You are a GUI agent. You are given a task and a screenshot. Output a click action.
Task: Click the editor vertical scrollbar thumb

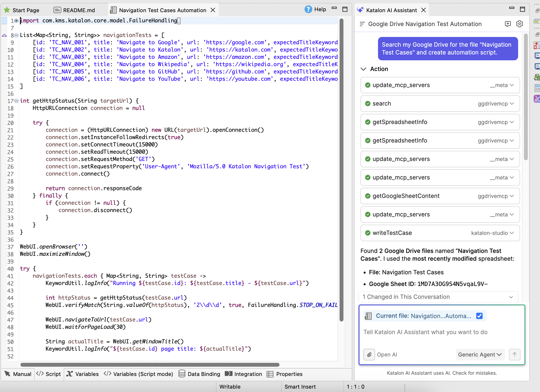[x=341, y=170]
